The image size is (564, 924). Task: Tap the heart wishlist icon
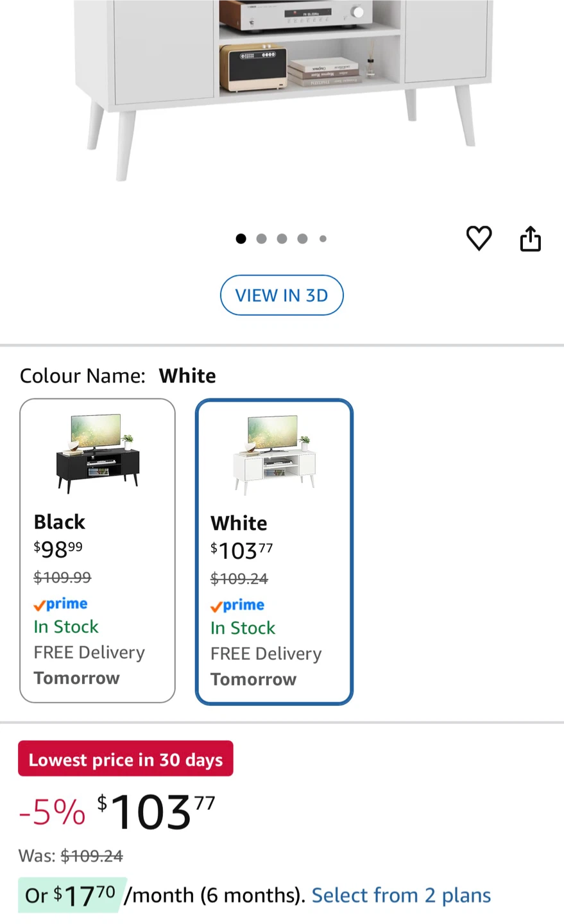pos(479,239)
